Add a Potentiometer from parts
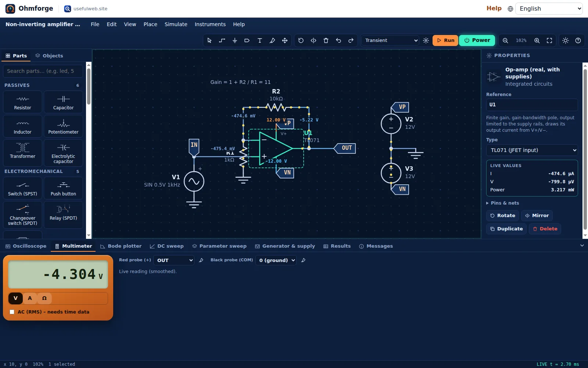The height and width of the screenshot is (368, 588). 63,126
